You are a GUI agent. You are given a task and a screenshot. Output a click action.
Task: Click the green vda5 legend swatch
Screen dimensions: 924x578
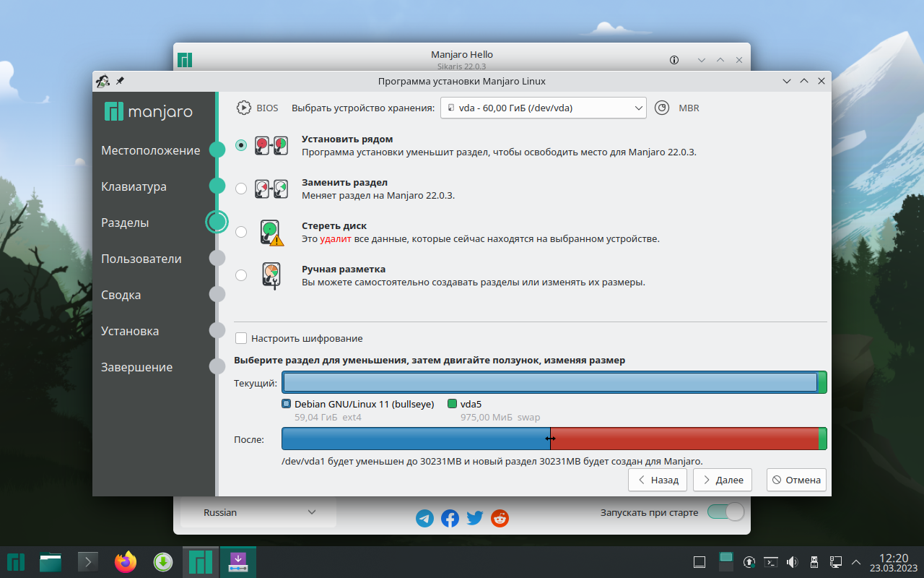(x=453, y=404)
